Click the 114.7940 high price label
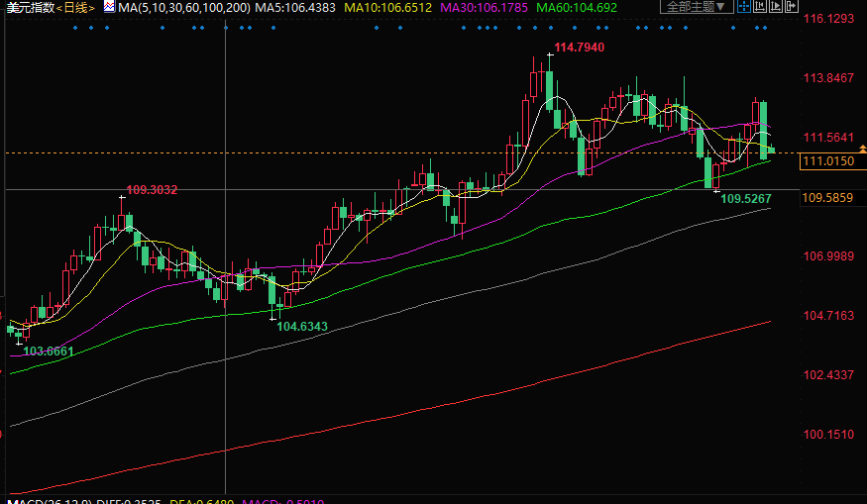The width and height of the screenshot is (867, 504). (580, 48)
